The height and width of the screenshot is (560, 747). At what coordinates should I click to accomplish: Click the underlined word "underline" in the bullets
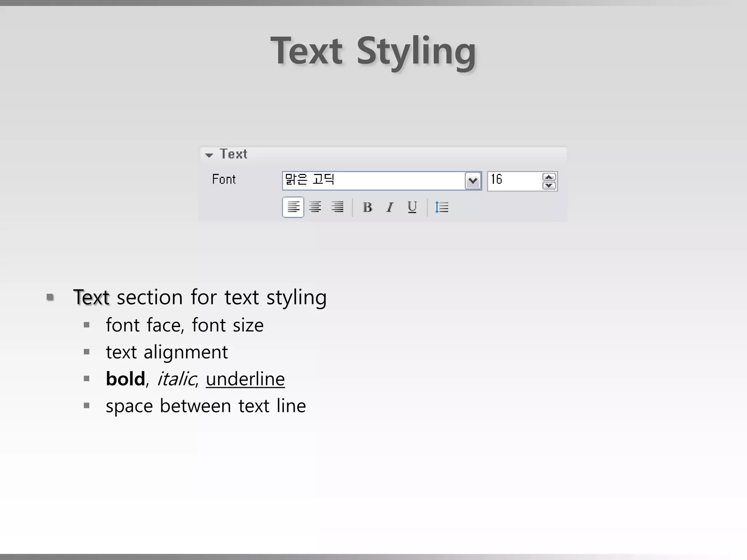tap(245, 379)
